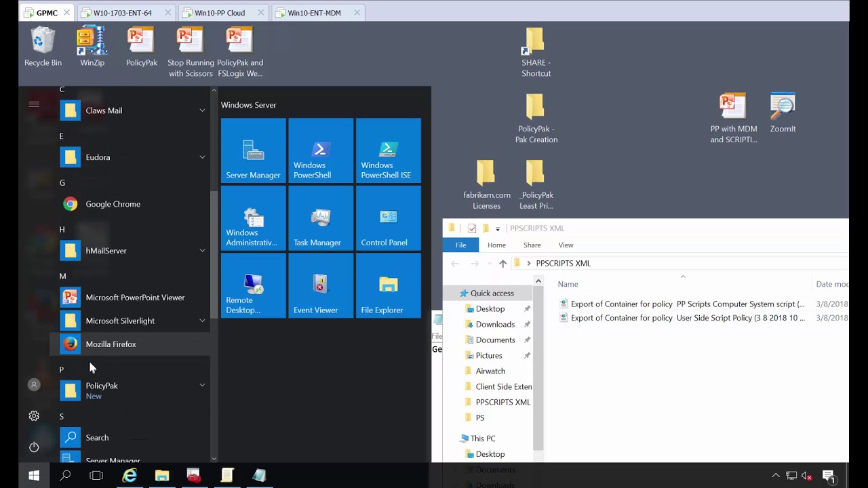
Task: Launch the Windows PowerShell tile
Action: (321, 150)
